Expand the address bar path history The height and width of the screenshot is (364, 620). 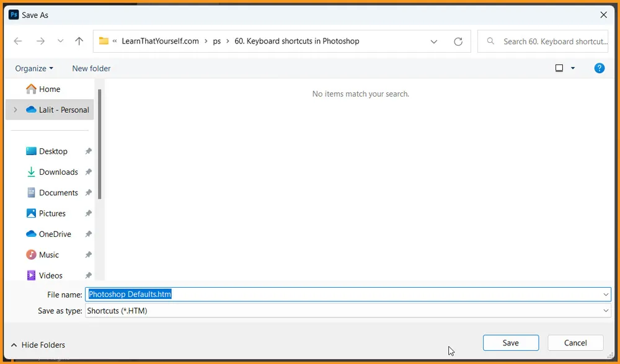[x=434, y=42]
